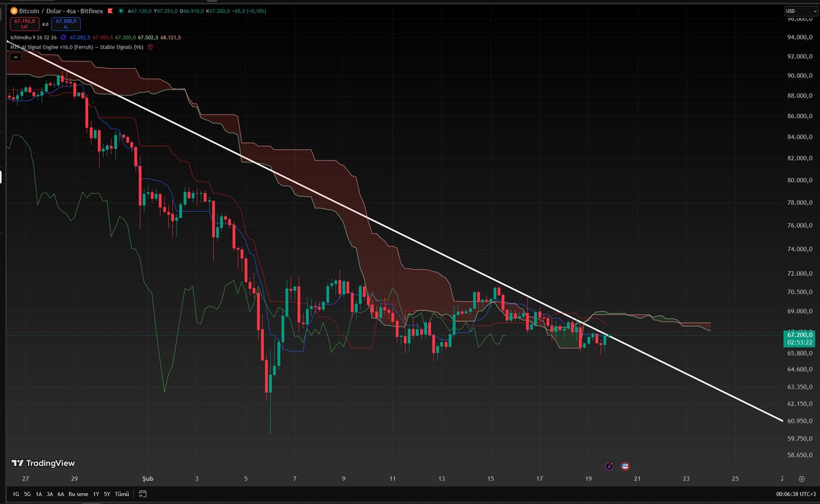Collapse the indicator legend panel arrow
Screen dimensions: 820x504
pyautogui.click(x=16, y=57)
